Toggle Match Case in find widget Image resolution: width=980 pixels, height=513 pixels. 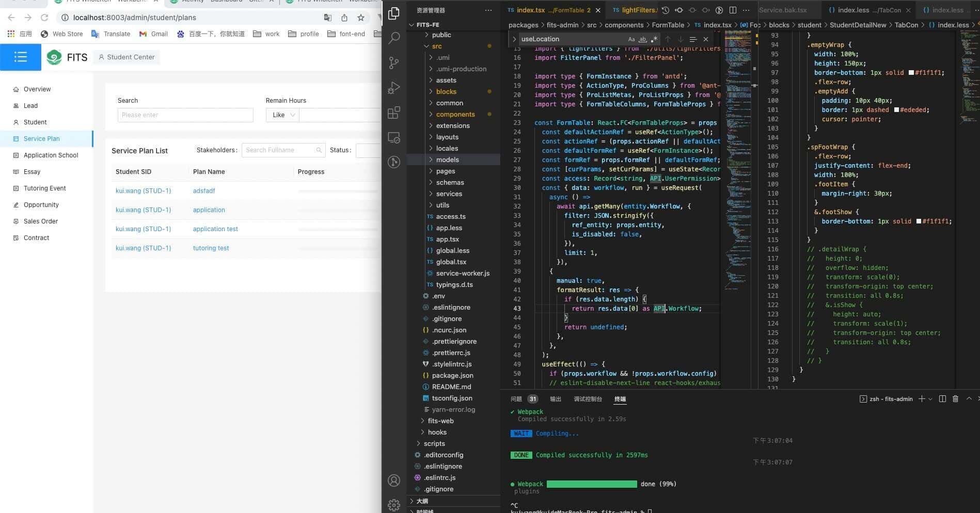(x=631, y=39)
